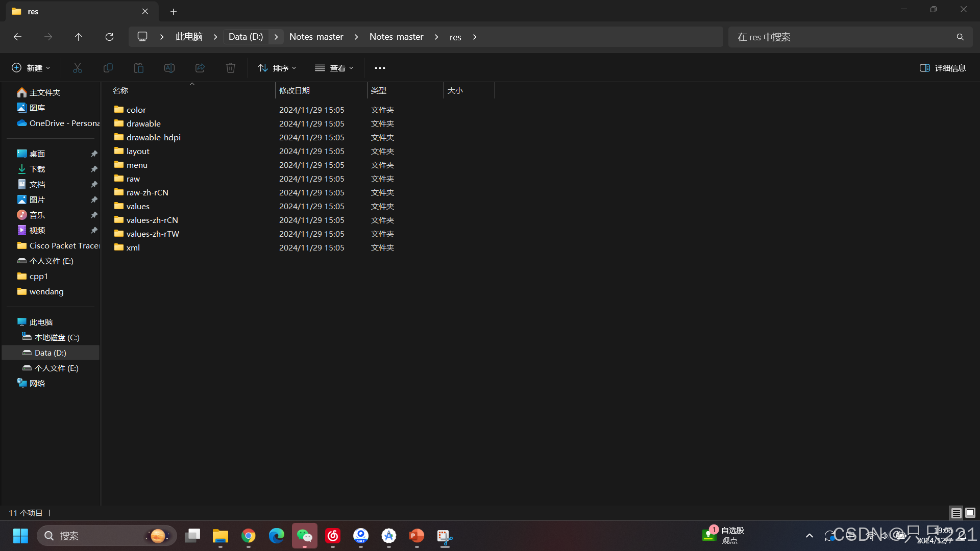This screenshot has height=551, width=980.
Task: Add a new tab with plus button
Action: tap(174, 11)
